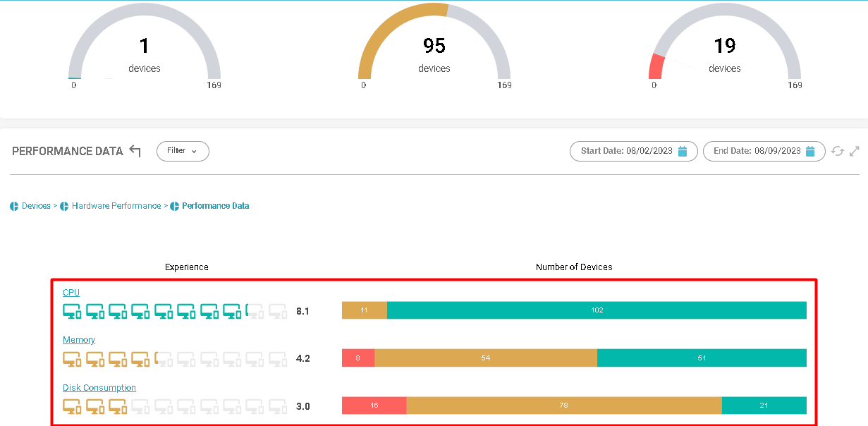Image resolution: width=868 pixels, height=426 pixels.
Task: Select the red Disk Consumption bar with 16
Action: pos(374,406)
